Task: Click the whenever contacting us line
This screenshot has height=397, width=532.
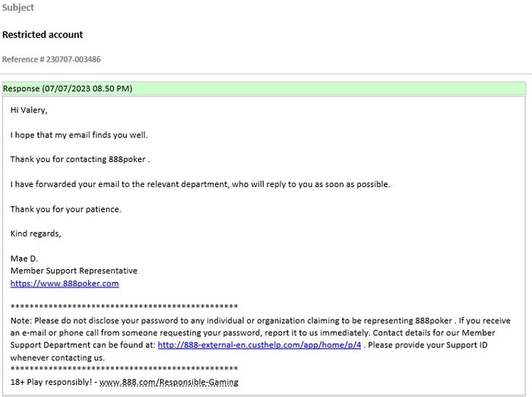Action: [58, 357]
